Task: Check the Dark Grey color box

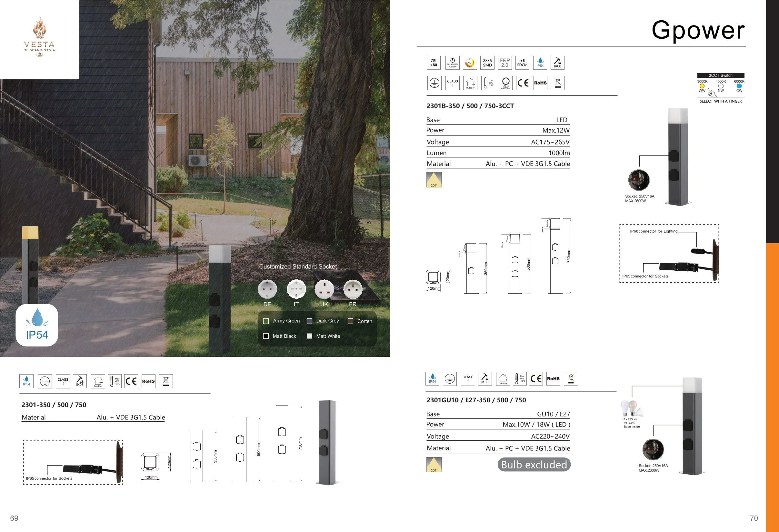Action: point(309,321)
